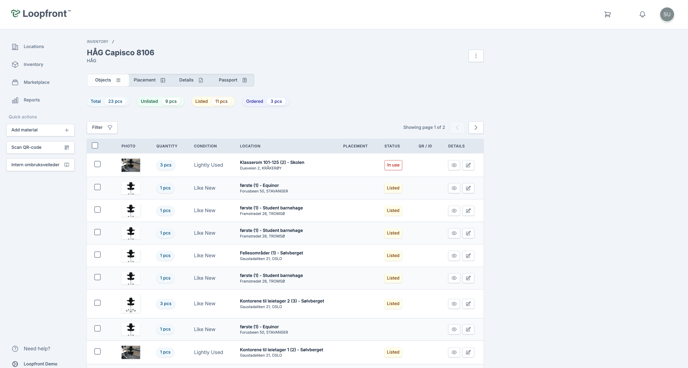Click the CONDITION column header
This screenshot has height=368, width=688.
pyautogui.click(x=205, y=146)
